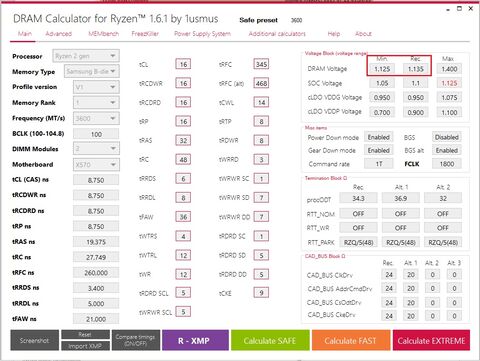This screenshot has height=361, width=480.
Task: Click the DRAM Voltage Rec value
Action: click(x=416, y=69)
